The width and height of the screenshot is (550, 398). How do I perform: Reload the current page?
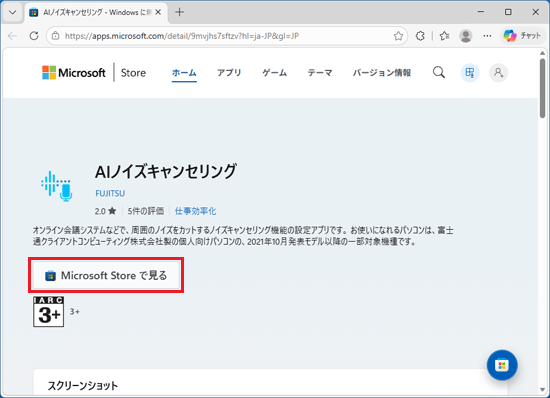pyautogui.click(x=34, y=36)
